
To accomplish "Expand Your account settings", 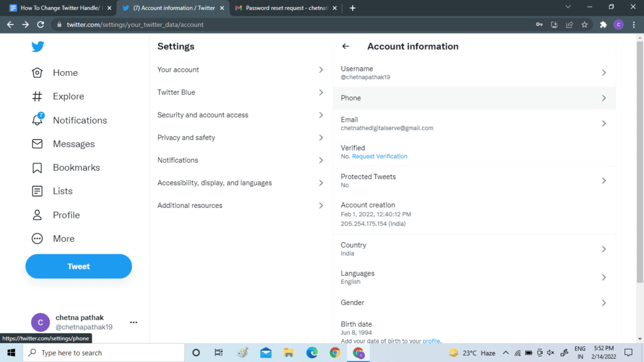I will [241, 70].
